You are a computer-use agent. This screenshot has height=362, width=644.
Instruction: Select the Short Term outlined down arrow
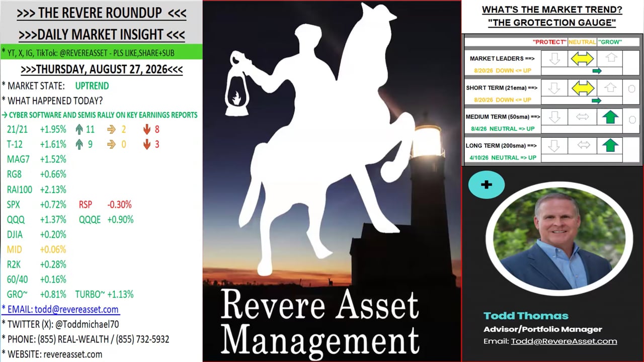pos(554,88)
